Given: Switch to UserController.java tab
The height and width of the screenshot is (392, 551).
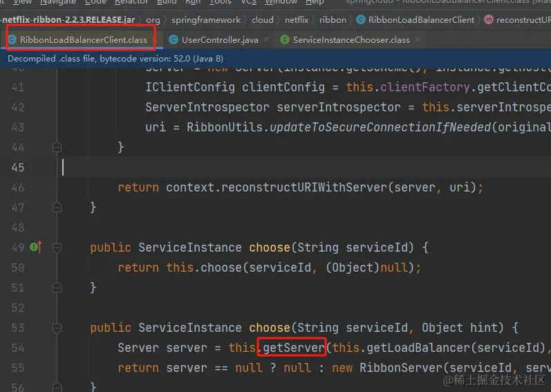Looking at the screenshot, I should (220, 40).
